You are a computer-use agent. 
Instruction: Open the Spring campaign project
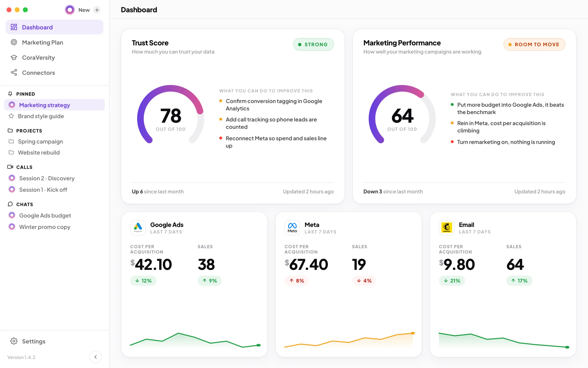tap(54, 142)
